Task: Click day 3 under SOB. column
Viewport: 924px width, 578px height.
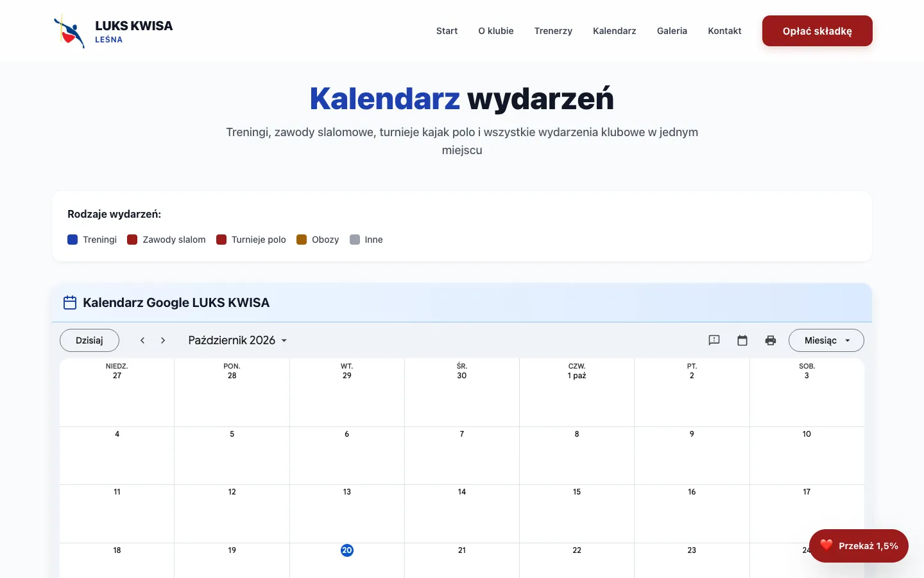Action: [807, 376]
